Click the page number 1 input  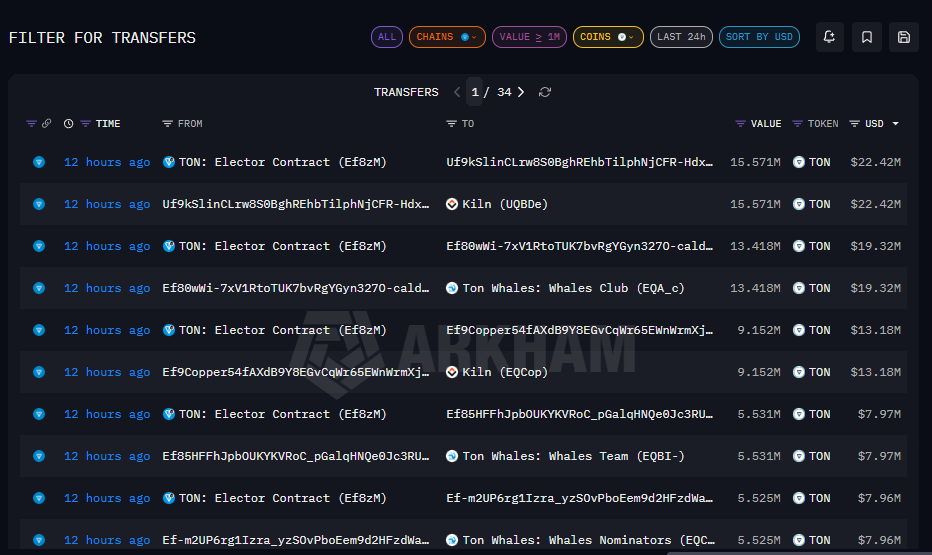coord(475,92)
